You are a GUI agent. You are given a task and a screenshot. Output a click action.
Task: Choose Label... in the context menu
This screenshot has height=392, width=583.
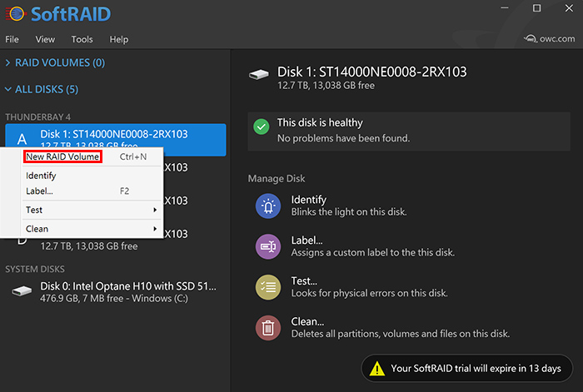click(x=39, y=191)
